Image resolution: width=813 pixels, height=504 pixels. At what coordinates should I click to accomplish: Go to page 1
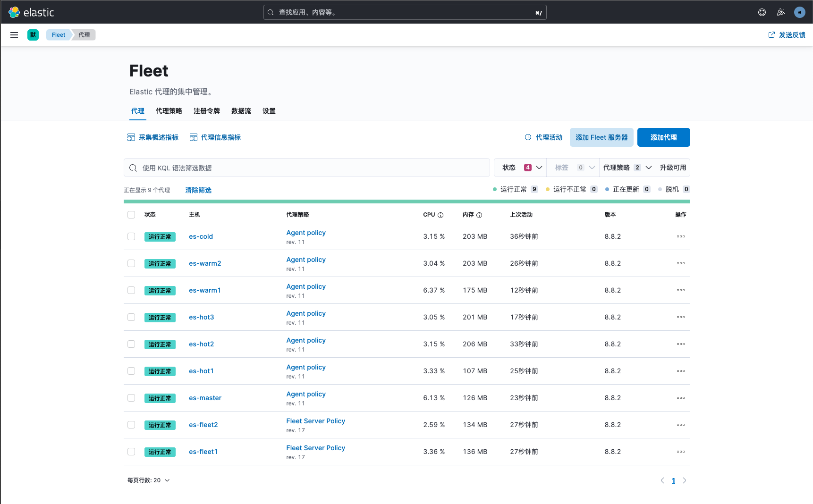click(673, 480)
